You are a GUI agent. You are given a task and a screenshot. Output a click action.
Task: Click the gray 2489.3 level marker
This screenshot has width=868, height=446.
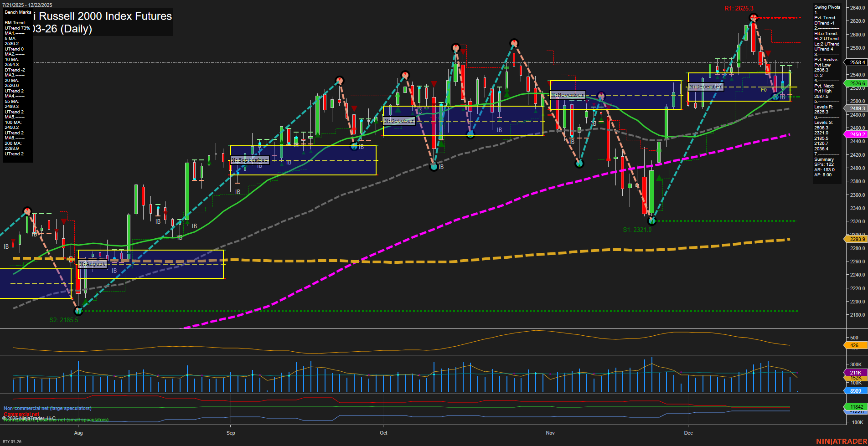point(856,108)
